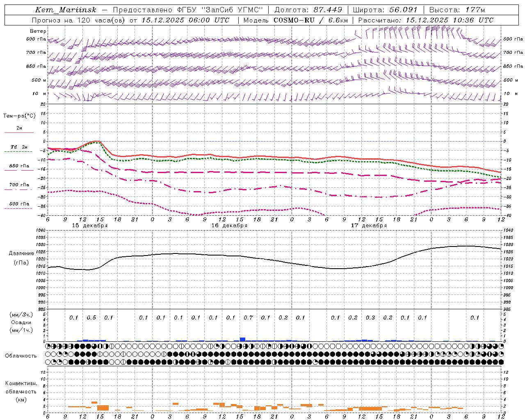Click the 0.3 precipitation value

tap(370, 318)
